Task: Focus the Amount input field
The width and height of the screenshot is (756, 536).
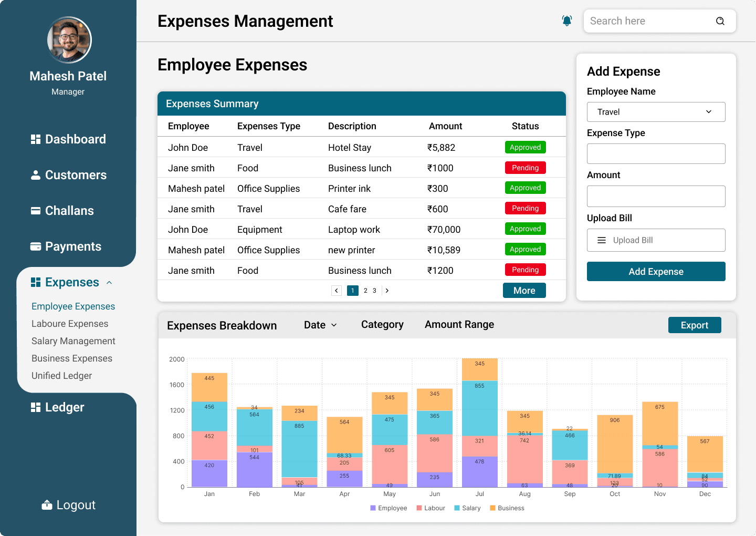Action: pos(656,196)
